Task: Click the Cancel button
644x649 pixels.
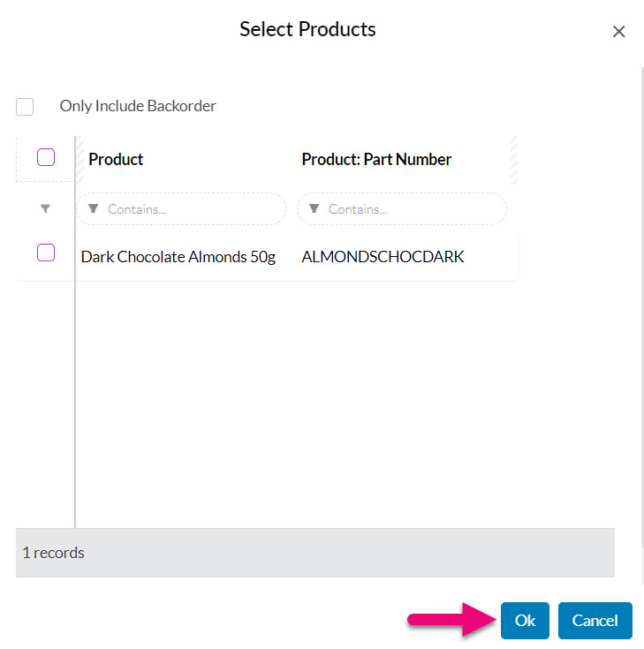Action: pyautogui.click(x=595, y=621)
